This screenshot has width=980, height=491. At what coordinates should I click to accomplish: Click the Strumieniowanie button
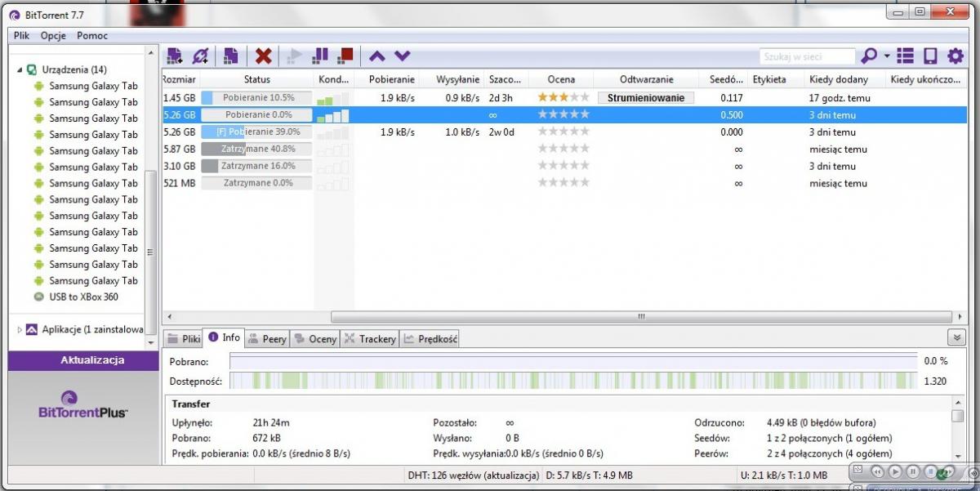[x=646, y=98]
